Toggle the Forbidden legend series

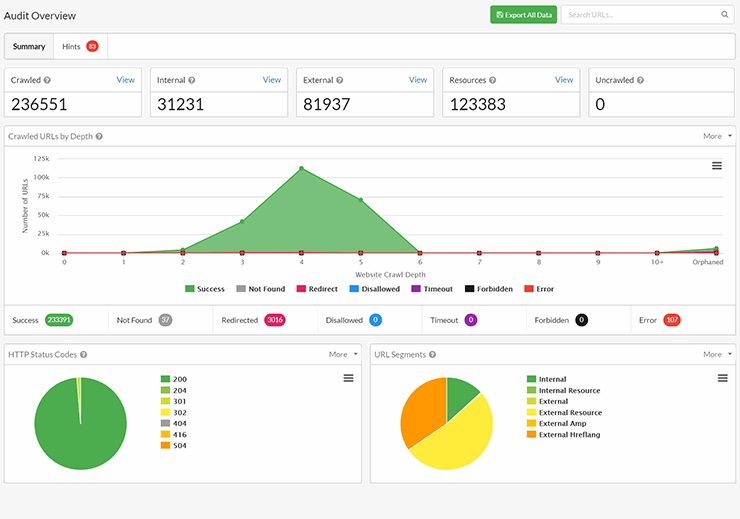click(488, 289)
